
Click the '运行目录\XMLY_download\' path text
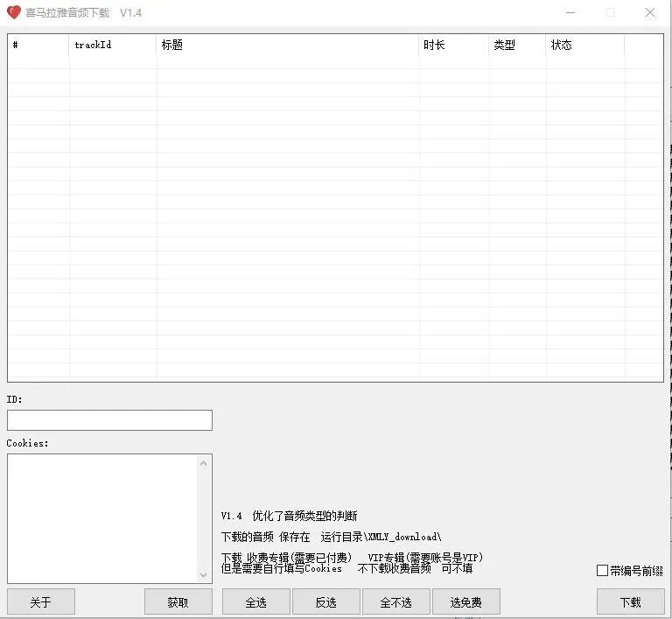pyautogui.click(x=381, y=537)
